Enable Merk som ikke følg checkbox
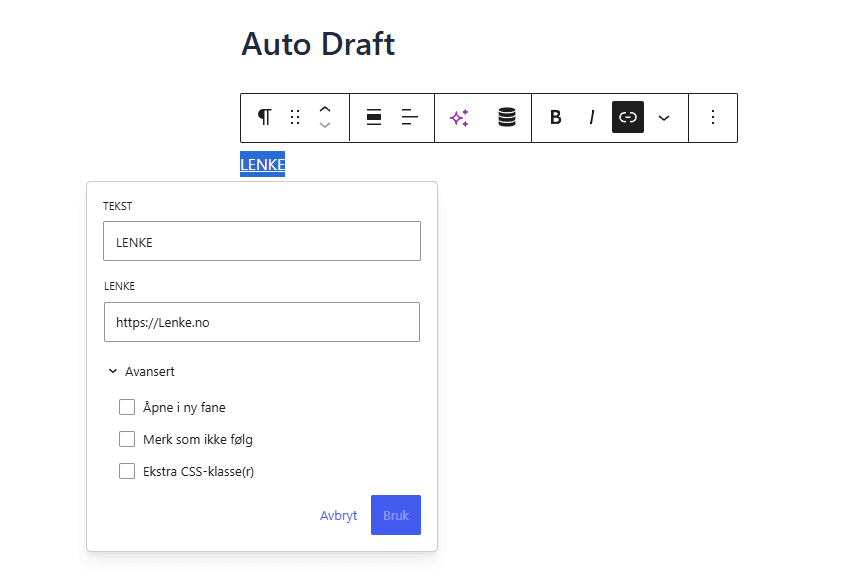 pos(127,439)
